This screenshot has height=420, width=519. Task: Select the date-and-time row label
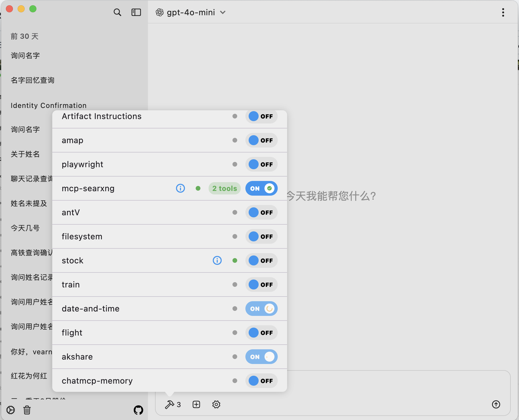point(91,309)
